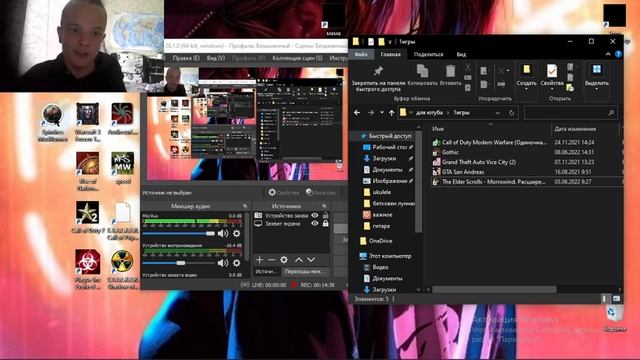This screenshot has width=640, height=360.
Task: Open the ukulele folder in navigation pane
Action: (x=382, y=192)
